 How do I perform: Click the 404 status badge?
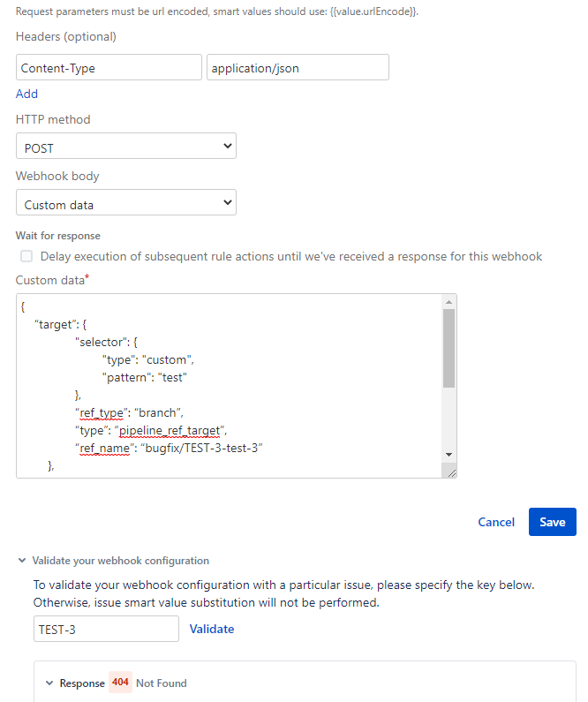[x=120, y=683]
